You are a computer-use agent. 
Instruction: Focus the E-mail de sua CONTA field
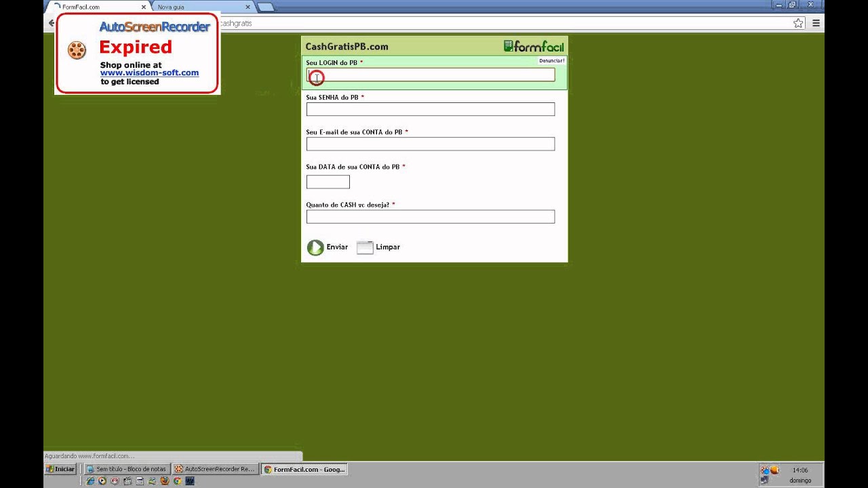click(431, 144)
